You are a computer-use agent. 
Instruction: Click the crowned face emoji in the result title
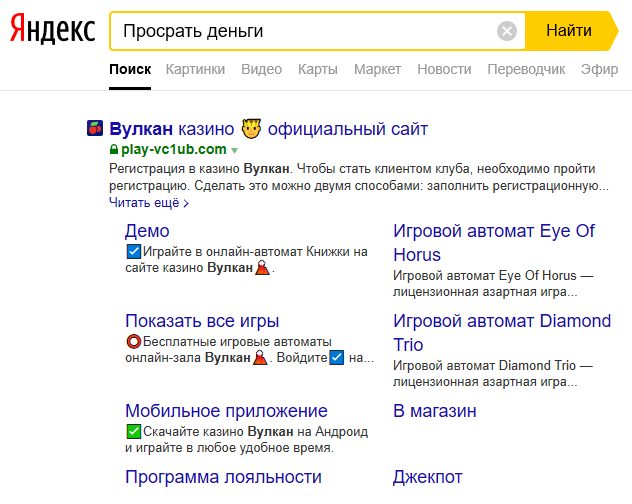(x=251, y=129)
